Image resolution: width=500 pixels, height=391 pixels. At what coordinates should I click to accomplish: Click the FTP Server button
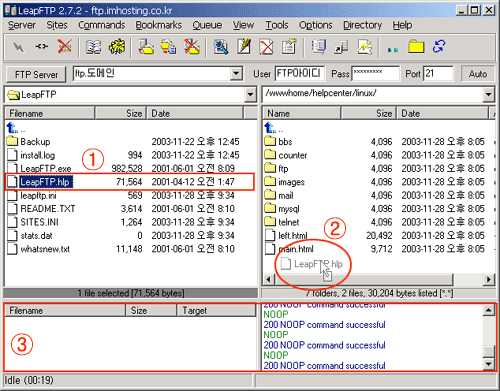pyautogui.click(x=36, y=74)
